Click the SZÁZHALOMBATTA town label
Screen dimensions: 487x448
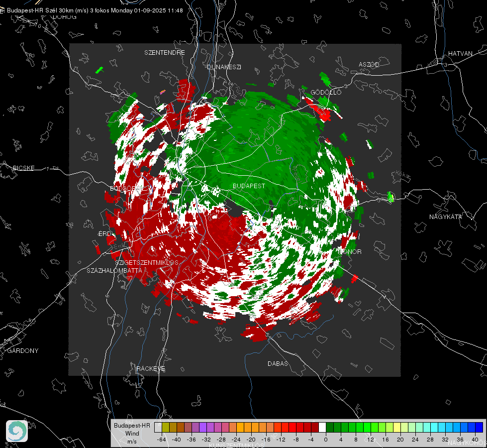[x=114, y=270]
